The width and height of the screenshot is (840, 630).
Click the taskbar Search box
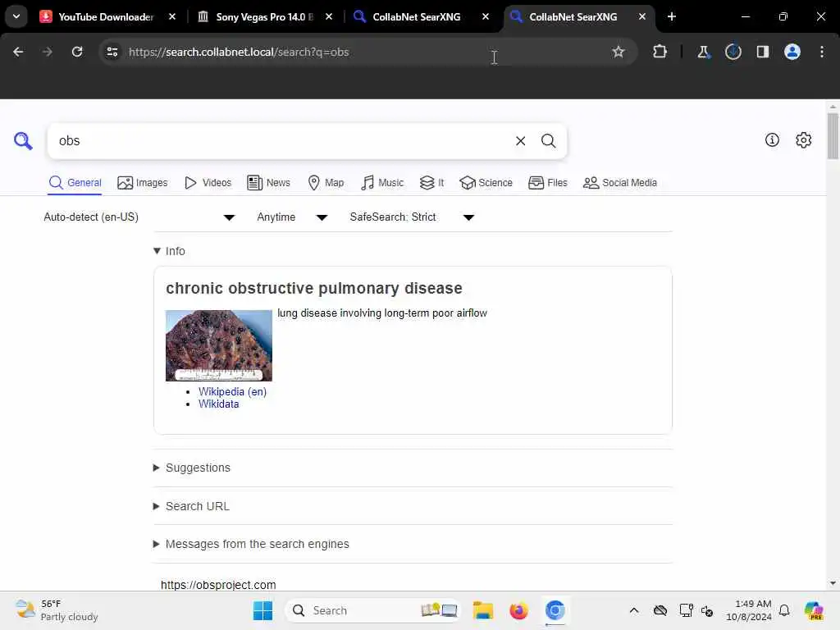[373, 610]
